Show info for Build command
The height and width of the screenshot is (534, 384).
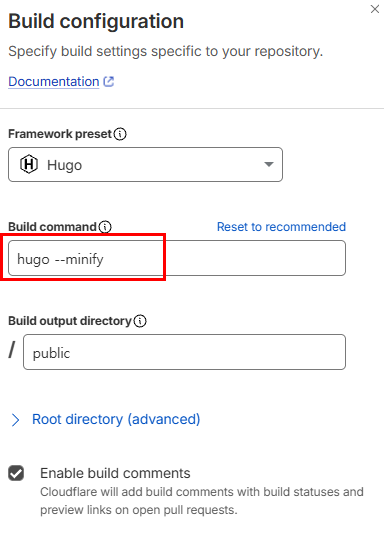pos(105,227)
